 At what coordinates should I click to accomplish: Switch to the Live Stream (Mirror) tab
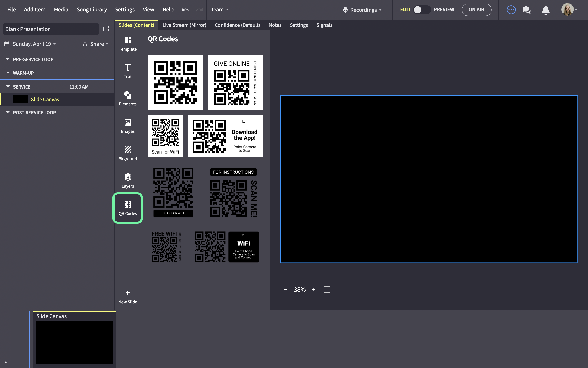(184, 25)
